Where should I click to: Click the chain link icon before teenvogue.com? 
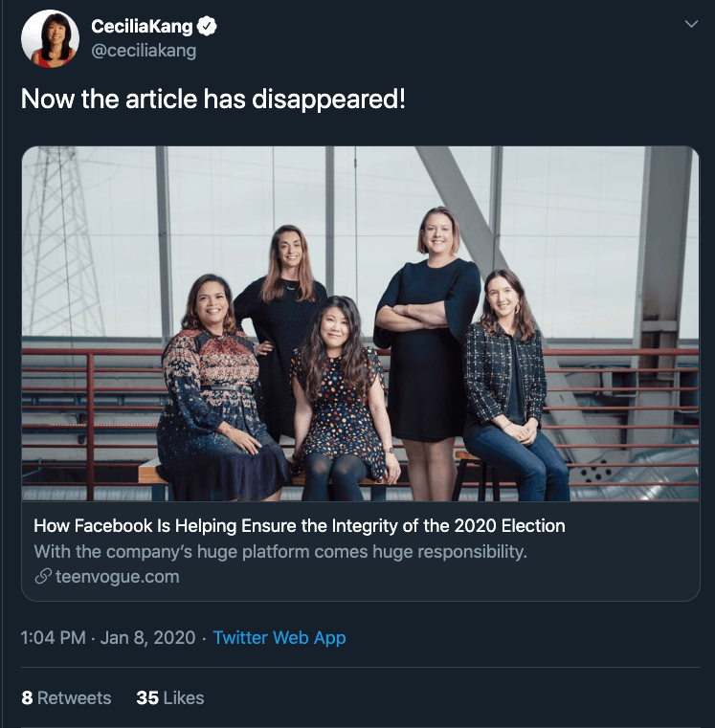pyautogui.click(x=43, y=576)
